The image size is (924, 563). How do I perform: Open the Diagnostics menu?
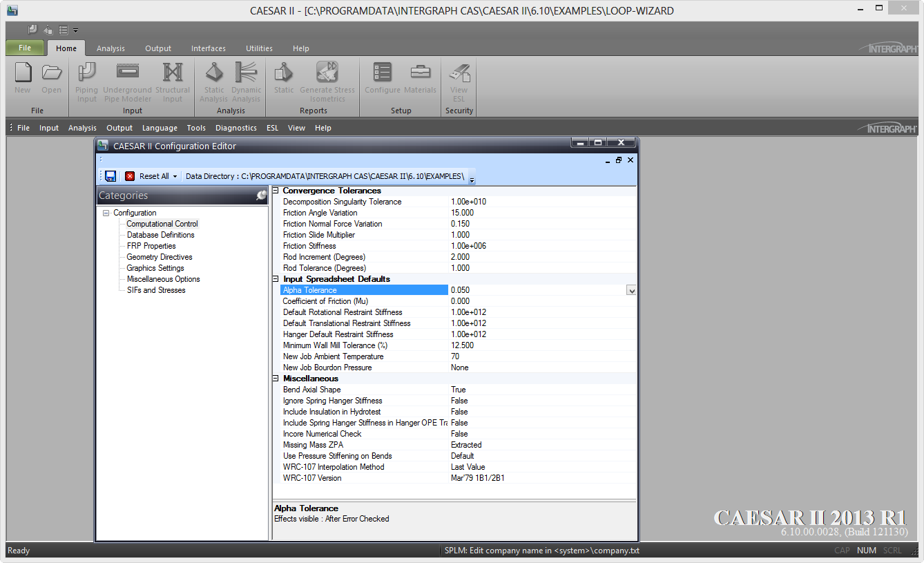coord(236,128)
